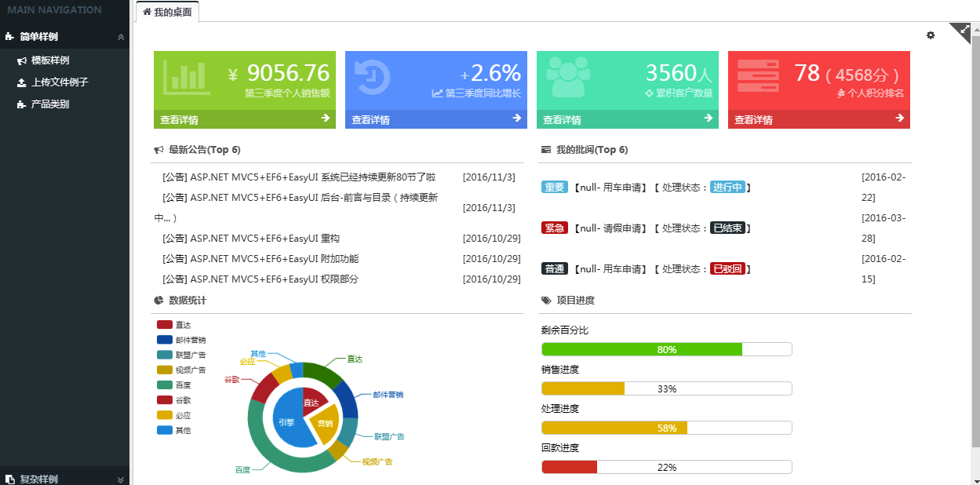Viewport: 980px width, 485px height.
Task: Toggle 百度 series in chart legend
Action: click(x=173, y=385)
